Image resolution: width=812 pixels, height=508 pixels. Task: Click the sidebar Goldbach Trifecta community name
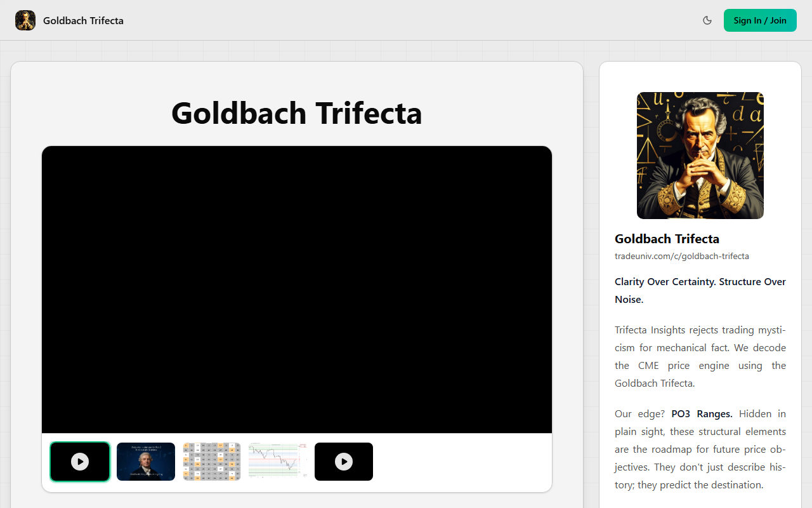667,239
